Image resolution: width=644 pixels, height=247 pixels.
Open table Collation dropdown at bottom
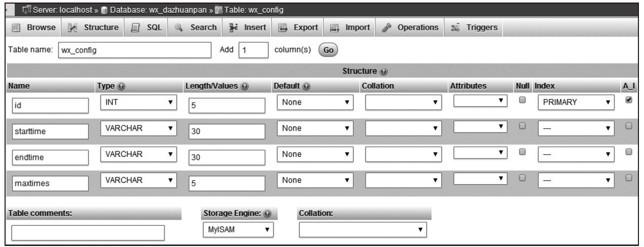363,230
